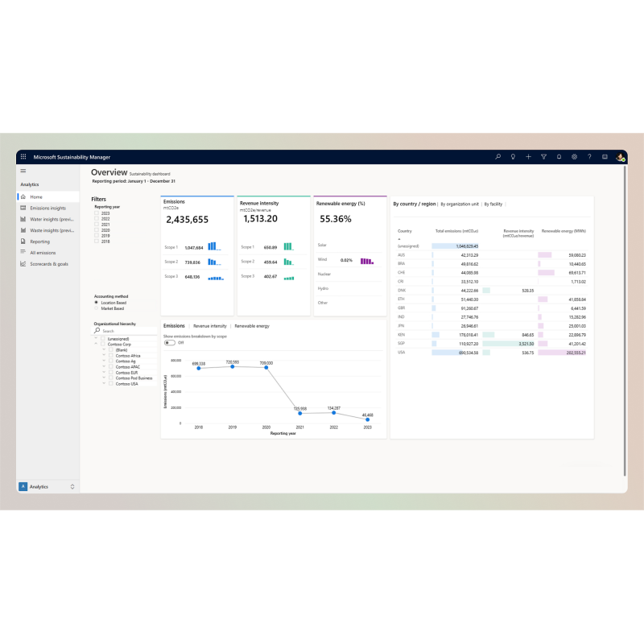Click the Wind renewable energy mini bar chart
Image resolution: width=644 pixels, height=644 pixels.
coord(367,261)
